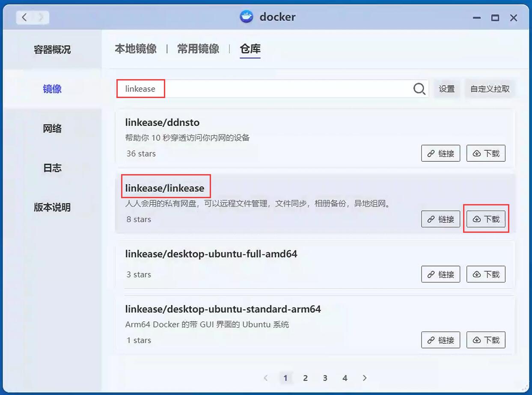Open 日志 in the sidebar
The height and width of the screenshot is (395, 532).
(x=52, y=168)
